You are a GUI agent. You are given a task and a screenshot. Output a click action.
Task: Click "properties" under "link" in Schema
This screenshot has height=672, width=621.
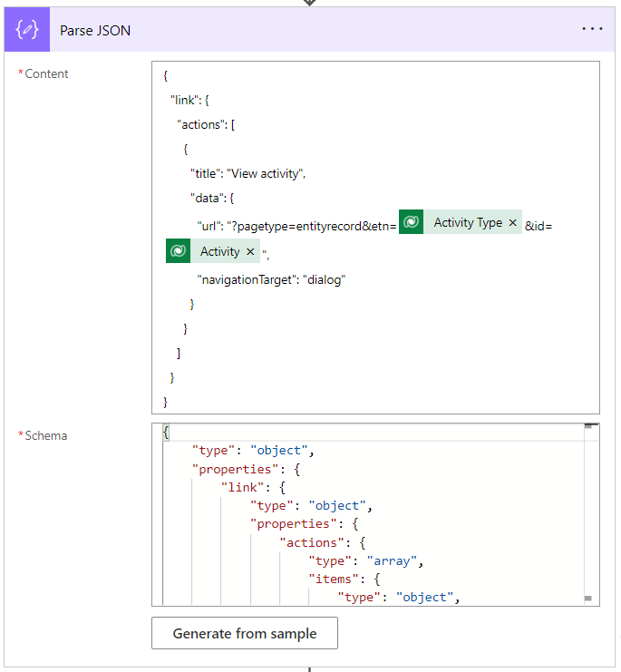pos(304,523)
